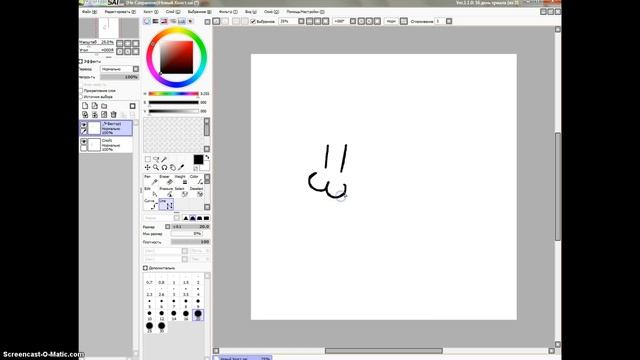
Task: Click the toolbar Undo button
Action: [216, 21]
